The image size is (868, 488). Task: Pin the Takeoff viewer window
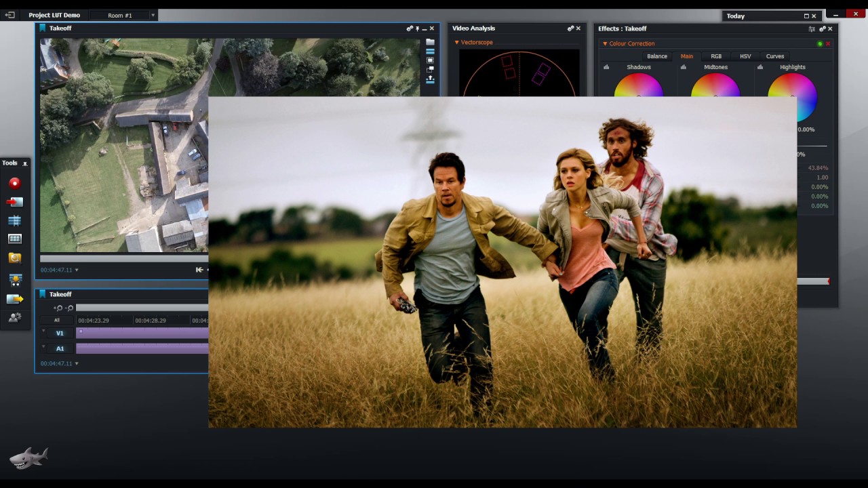tap(417, 28)
